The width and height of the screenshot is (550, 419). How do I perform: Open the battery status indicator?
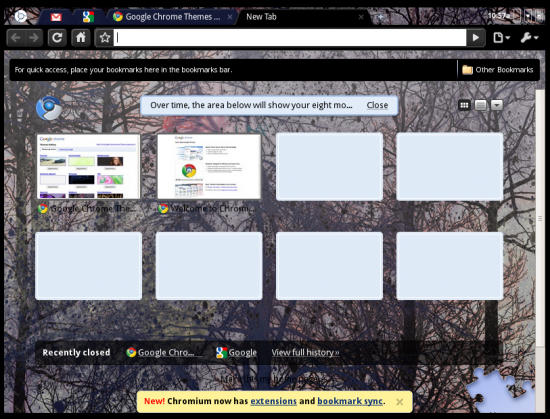click(517, 16)
